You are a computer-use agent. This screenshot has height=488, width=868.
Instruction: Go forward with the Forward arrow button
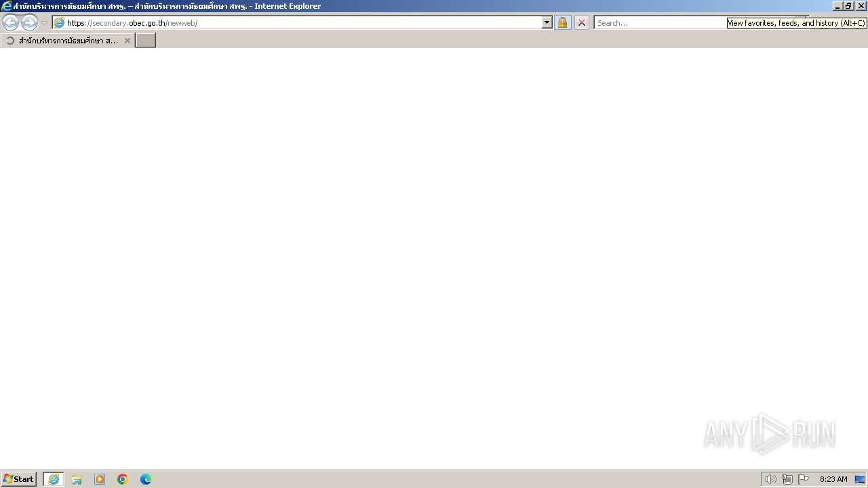(29, 22)
